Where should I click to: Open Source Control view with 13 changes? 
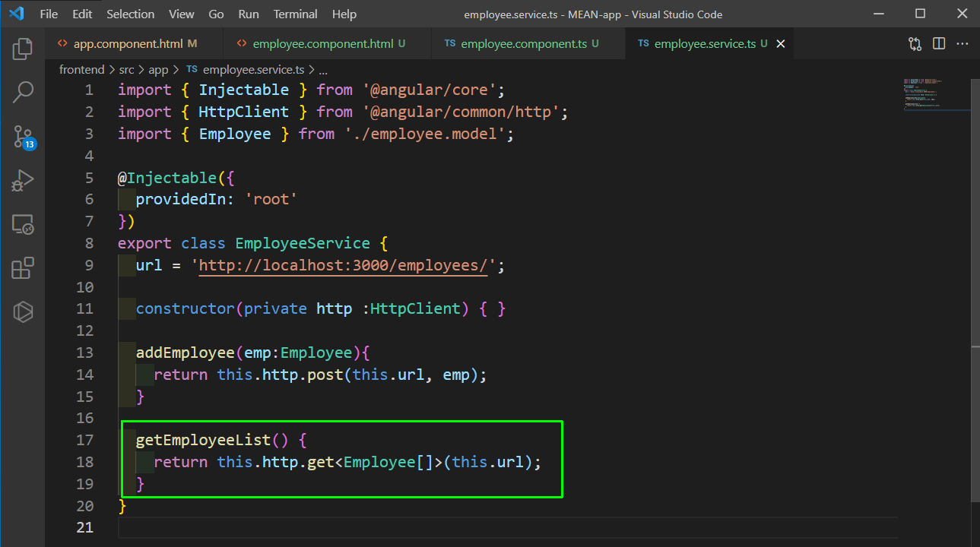pyautogui.click(x=24, y=138)
